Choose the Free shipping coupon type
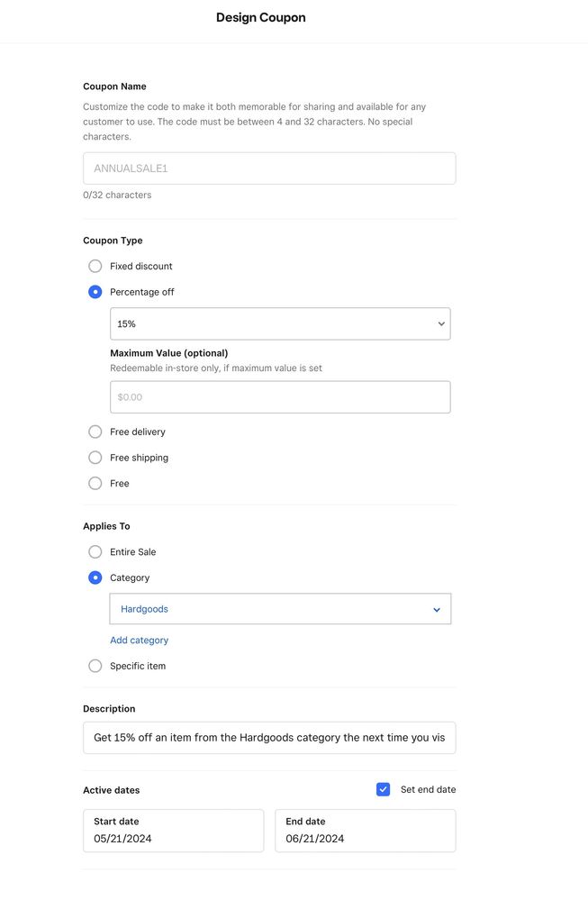 click(x=95, y=458)
